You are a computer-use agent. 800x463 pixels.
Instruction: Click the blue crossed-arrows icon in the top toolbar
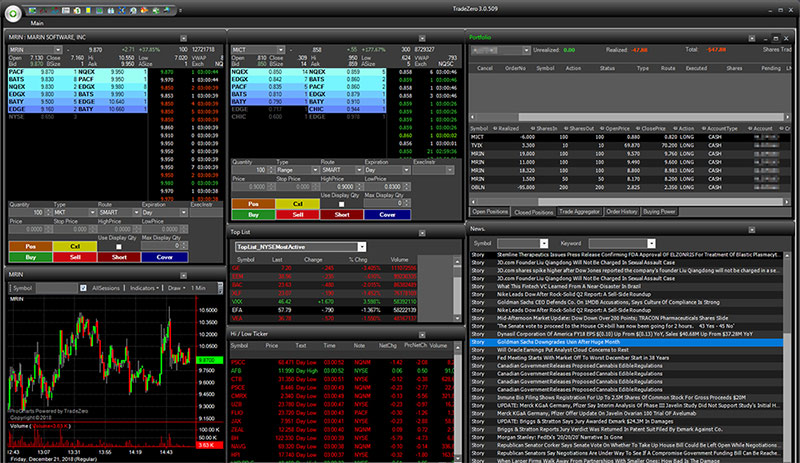(x=122, y=10)
